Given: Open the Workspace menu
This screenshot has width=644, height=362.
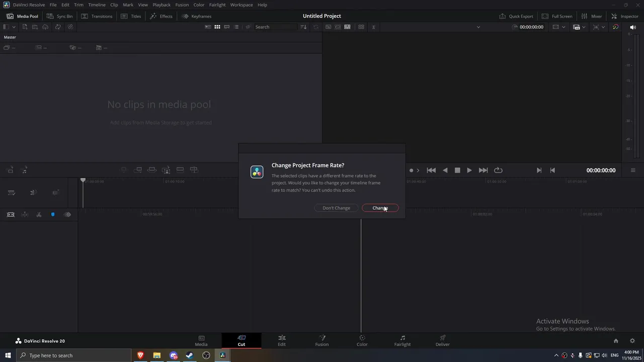Looking at the screenshot, I should tap(242, 5).
